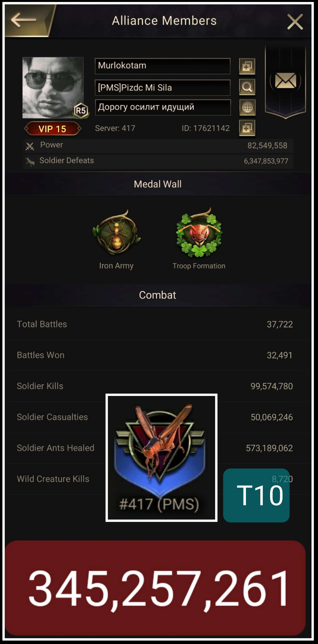Screen dimensions: 318x644
Task: Copy the player name Murlokotam
Action: click(247, 66)
